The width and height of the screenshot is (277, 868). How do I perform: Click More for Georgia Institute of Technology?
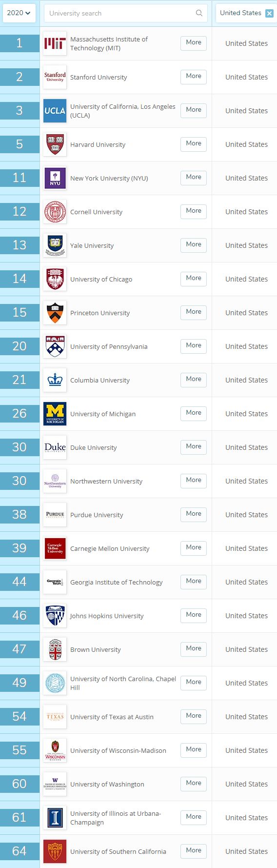click(x=194, y=581)
